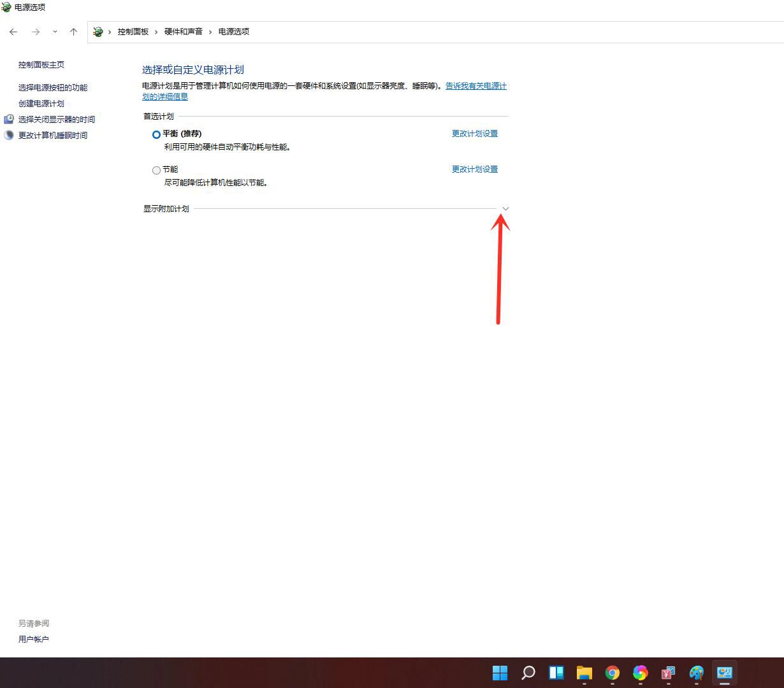Launch Google Chrome from the taskbar
The width and height of the screenshot is (784, 688).
pyautogui.click(x=613, y=672)
